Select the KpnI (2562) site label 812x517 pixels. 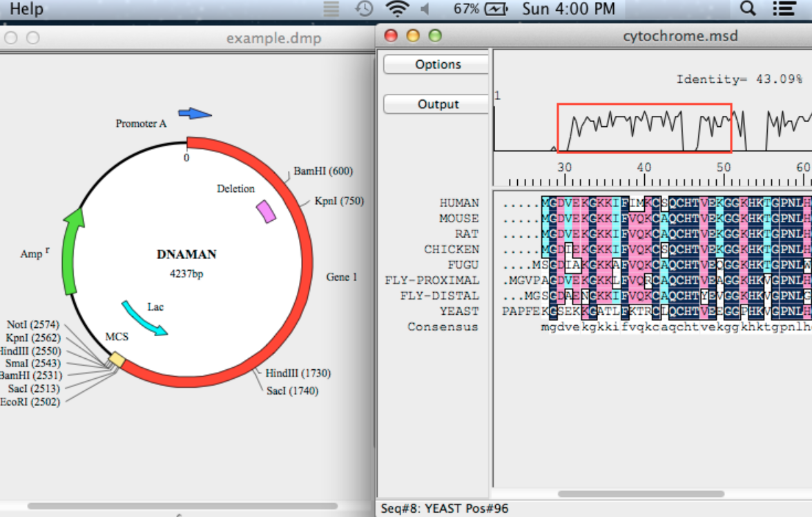click(x=33, y=338)
